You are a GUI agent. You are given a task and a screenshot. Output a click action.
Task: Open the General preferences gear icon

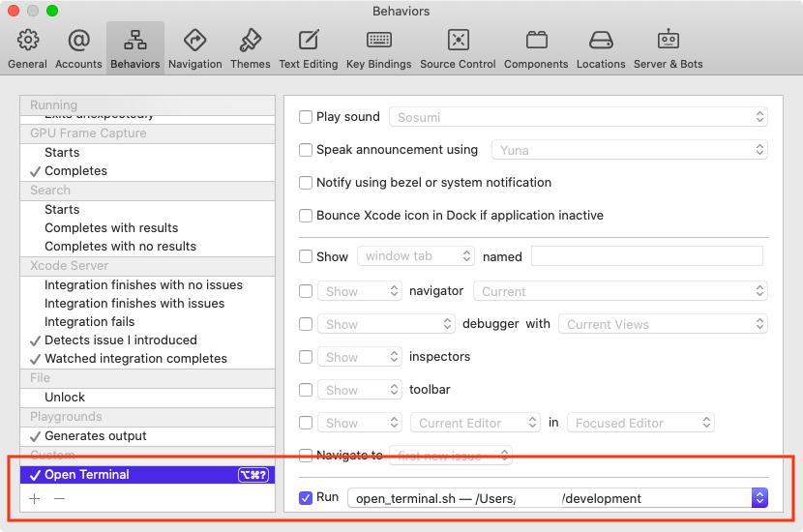click(x=28, y=41)
